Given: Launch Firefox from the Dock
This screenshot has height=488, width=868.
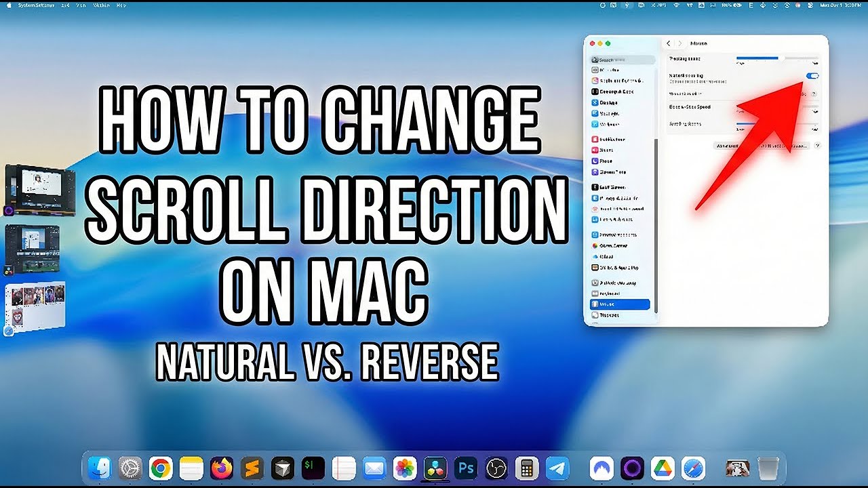Looking at the screenshot, I should click(x=222, y=468).
